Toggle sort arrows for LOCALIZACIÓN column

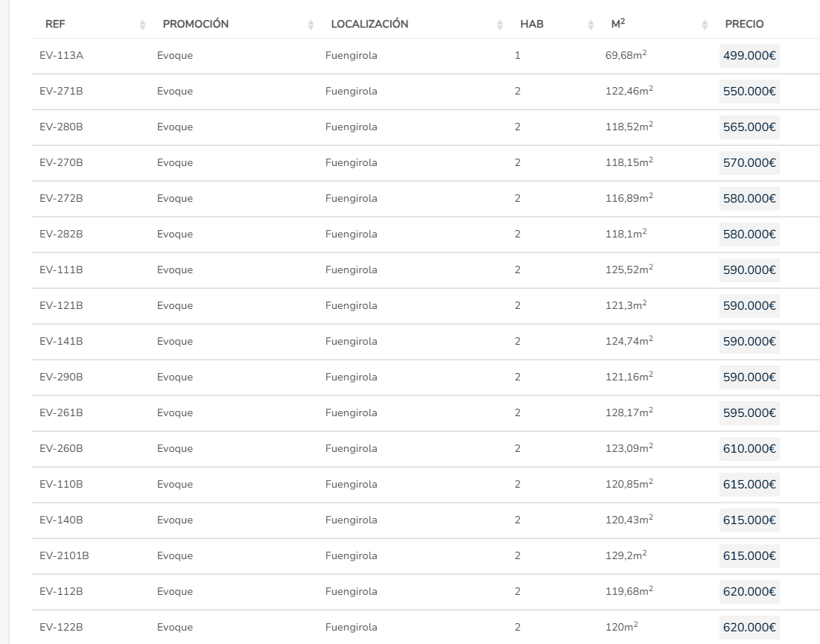(500, 25)
